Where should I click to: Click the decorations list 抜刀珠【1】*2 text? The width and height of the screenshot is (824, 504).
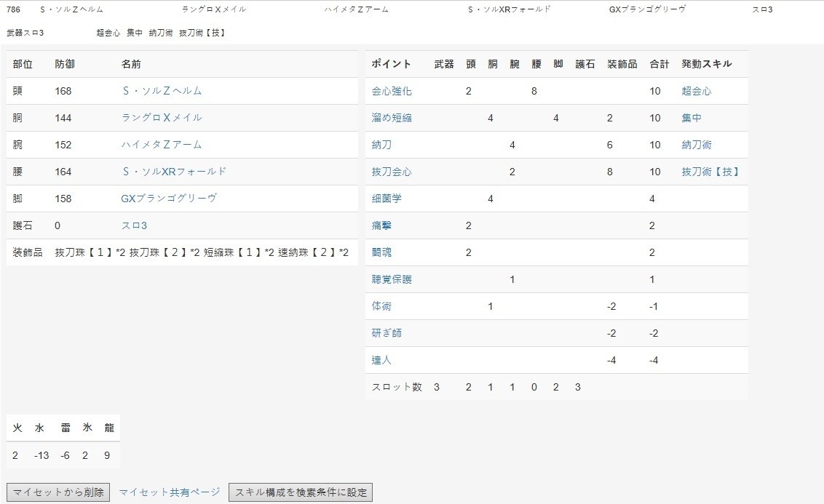coord(90,252)
